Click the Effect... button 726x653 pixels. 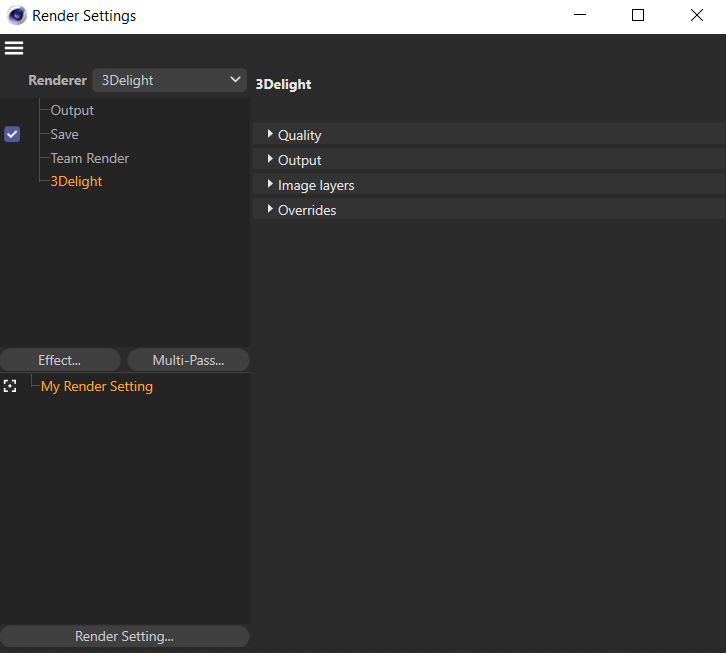(x=60, y=360)
